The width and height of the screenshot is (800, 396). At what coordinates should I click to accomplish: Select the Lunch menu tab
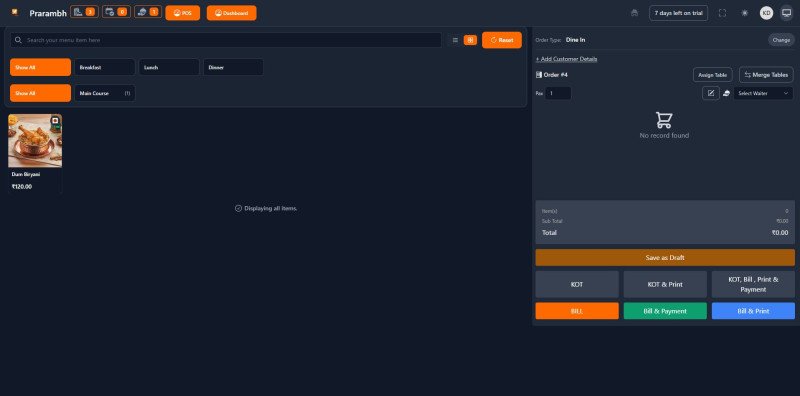(x=169, y=67)
